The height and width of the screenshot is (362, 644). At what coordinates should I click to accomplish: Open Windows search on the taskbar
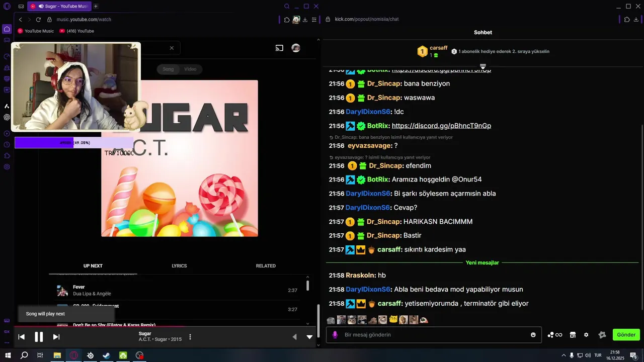24,355
